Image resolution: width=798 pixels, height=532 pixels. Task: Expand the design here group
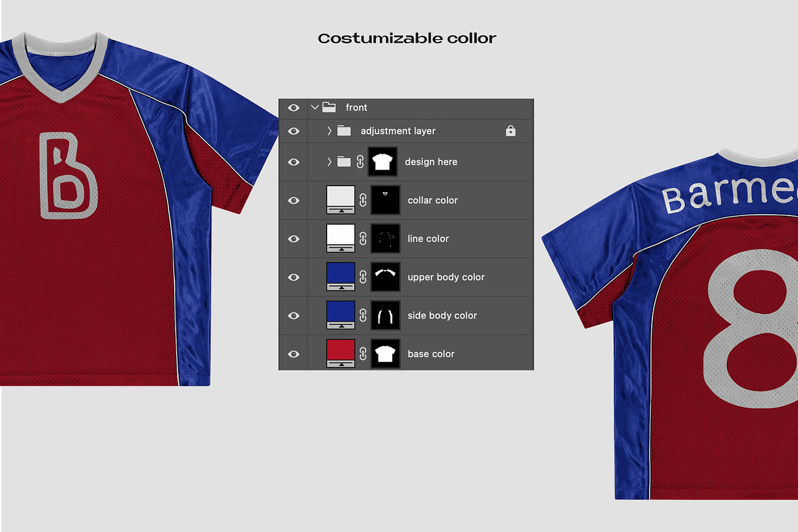point(329,162)
